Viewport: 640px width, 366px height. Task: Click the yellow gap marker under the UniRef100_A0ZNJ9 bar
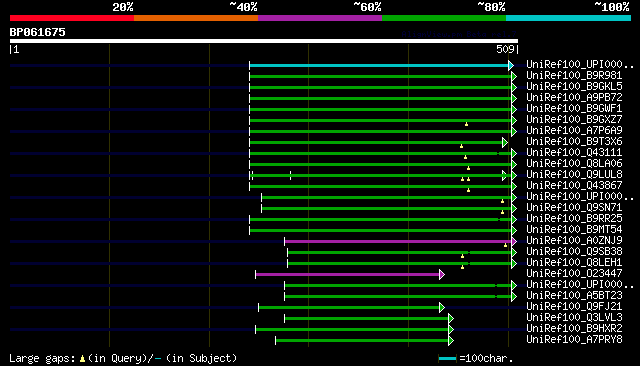[x=505, y=245]
